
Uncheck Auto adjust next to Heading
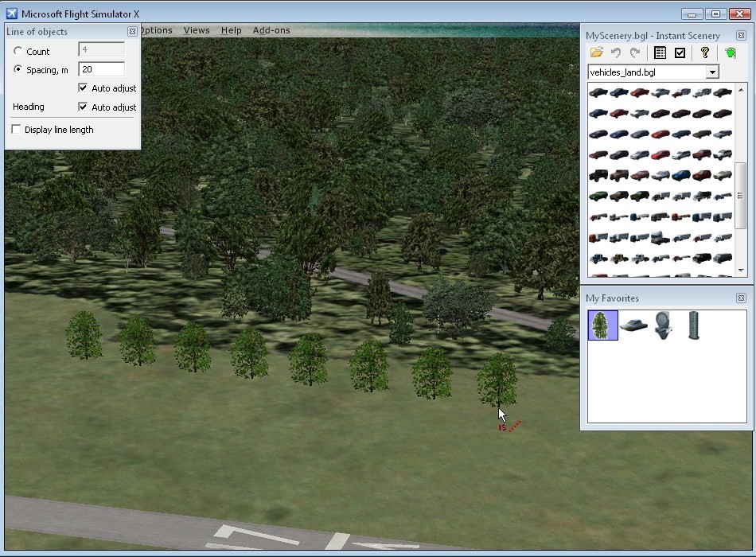tap(83, 107)
